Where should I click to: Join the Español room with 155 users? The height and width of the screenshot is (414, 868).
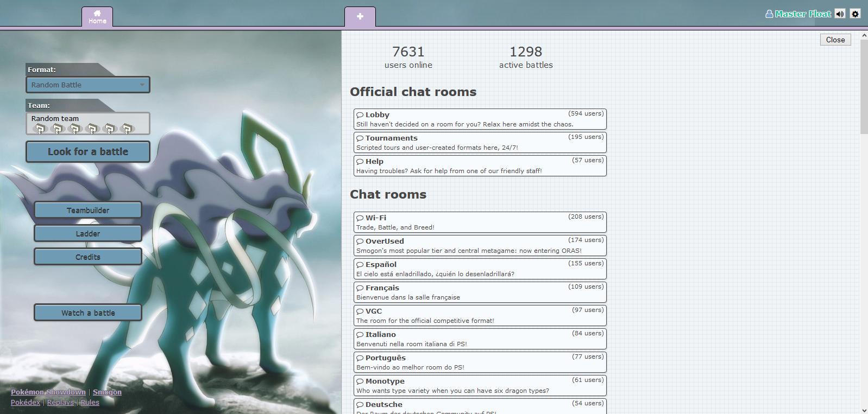480,269
